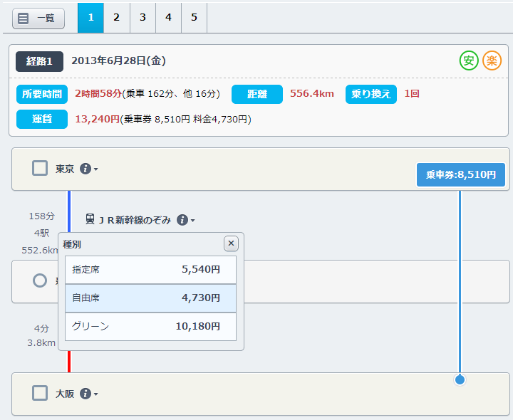
Task: Tick the checkbox beside 大阪 station
Action: tap(40, 394)
